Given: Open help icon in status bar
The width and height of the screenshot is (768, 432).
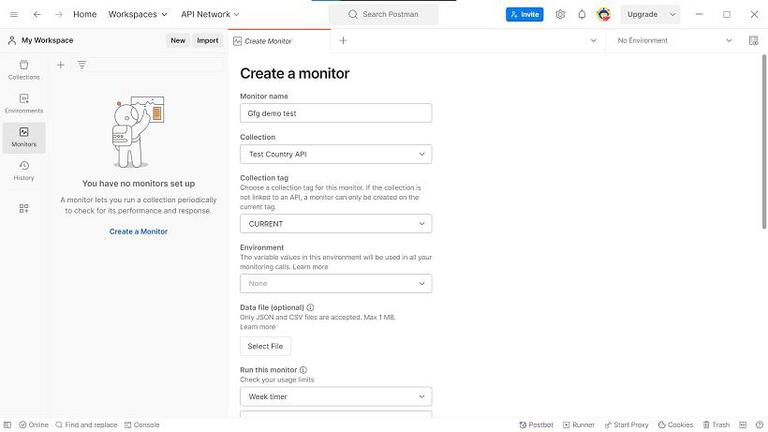Looking at the screenshot, I should pyautogui.click(x=759, y=425).
